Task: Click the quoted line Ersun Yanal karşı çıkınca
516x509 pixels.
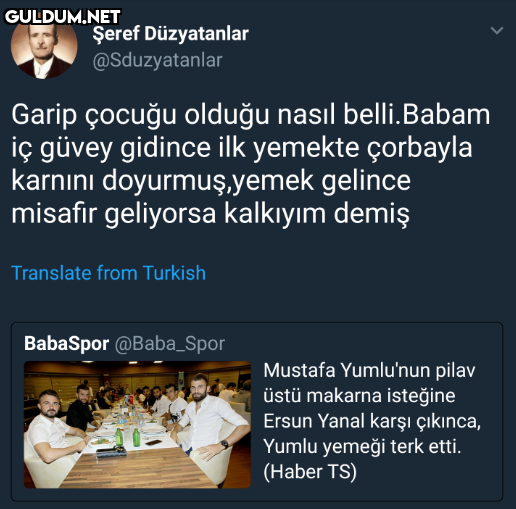Action: pyautogui.click(x=372, y=421)
